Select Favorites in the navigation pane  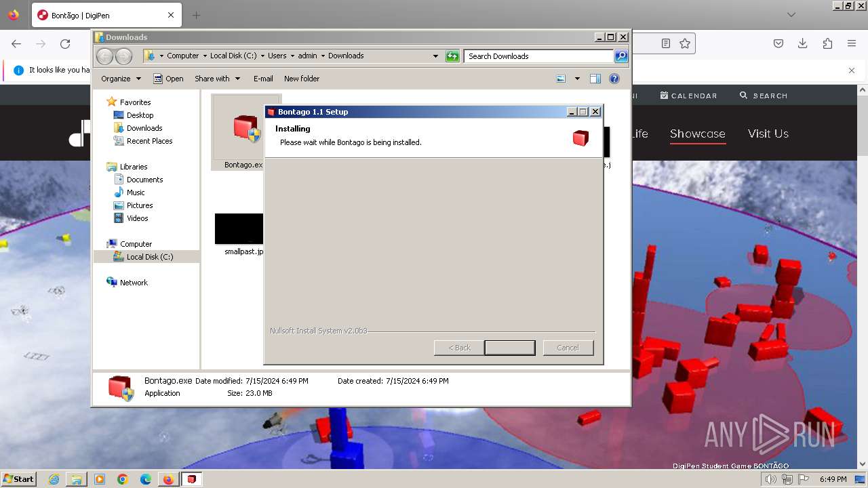click(135, 102)
